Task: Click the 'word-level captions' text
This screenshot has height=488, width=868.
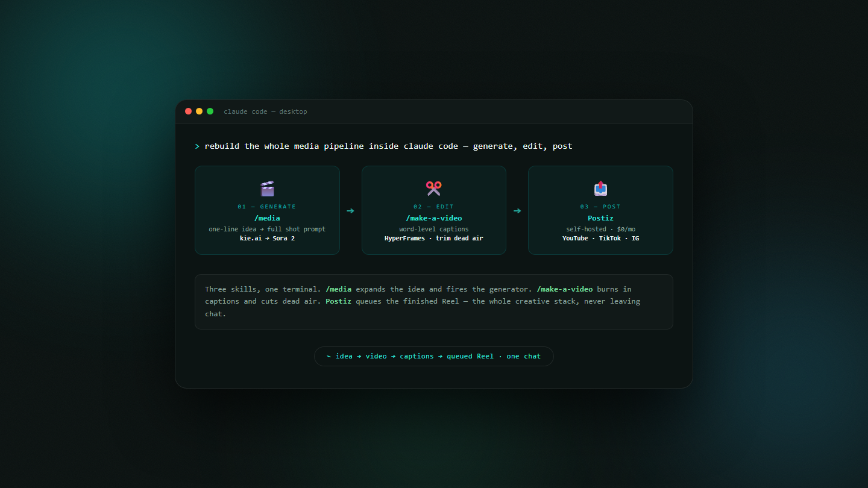Action: coord(434,229)
